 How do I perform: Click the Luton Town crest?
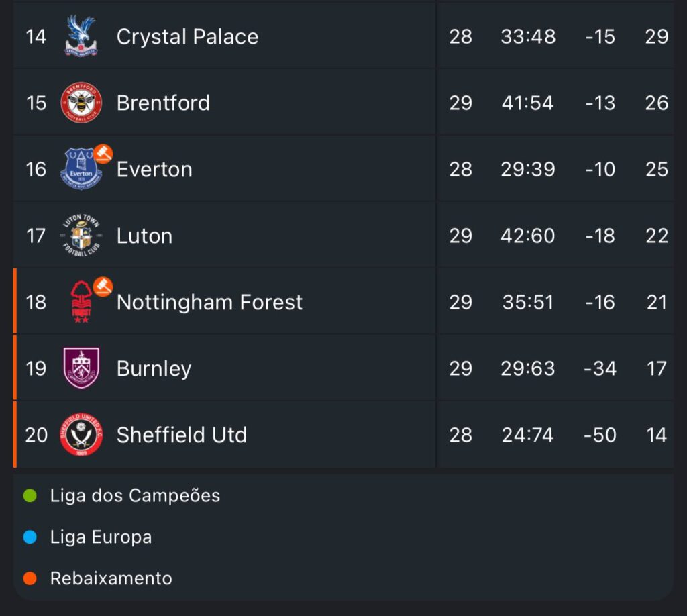(x=81, y=236)
